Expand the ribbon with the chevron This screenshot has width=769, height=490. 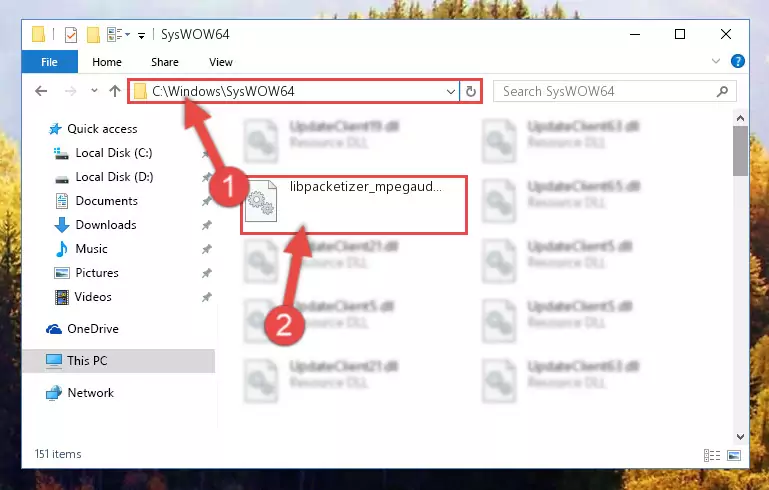tap(716, 61)
